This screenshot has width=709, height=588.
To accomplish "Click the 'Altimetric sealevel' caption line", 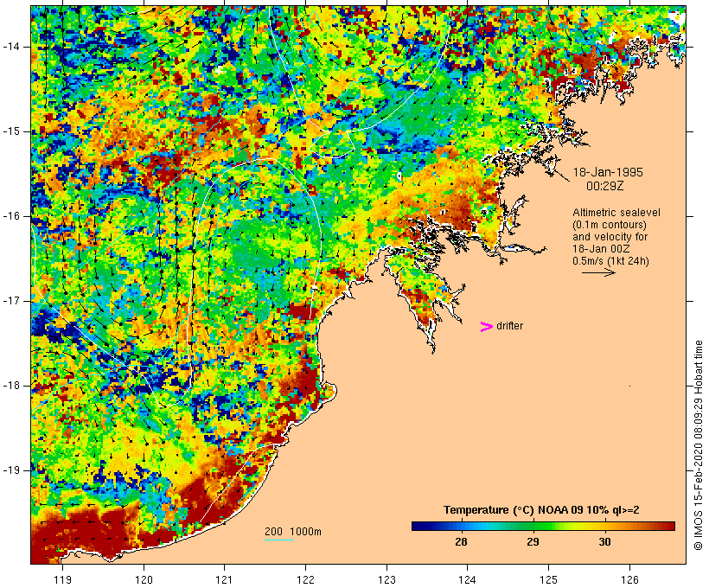I will pyautogui.click(x=616, y=213).
